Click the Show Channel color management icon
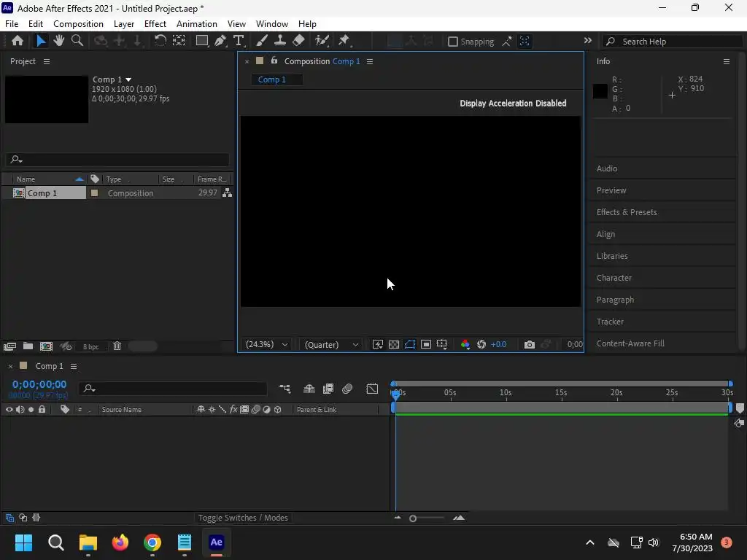The image size is (747, 560). click(465, 344)
